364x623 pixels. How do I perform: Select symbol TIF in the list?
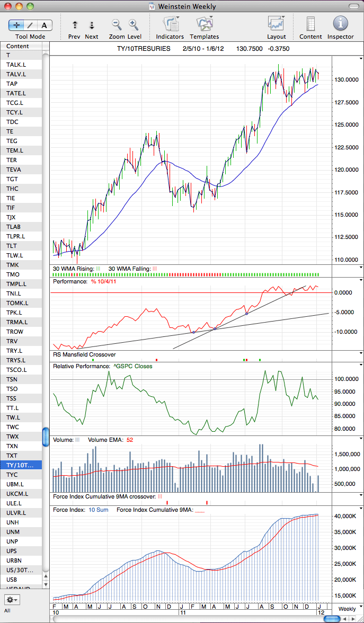point(21,208)
